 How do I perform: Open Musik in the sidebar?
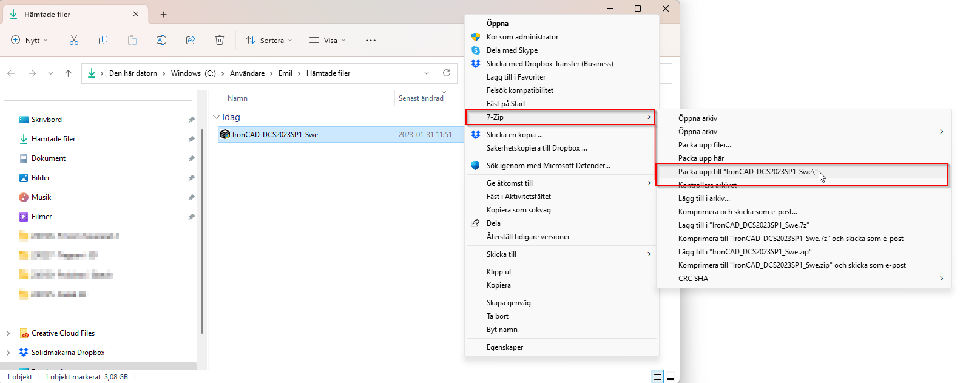[41, 197]
